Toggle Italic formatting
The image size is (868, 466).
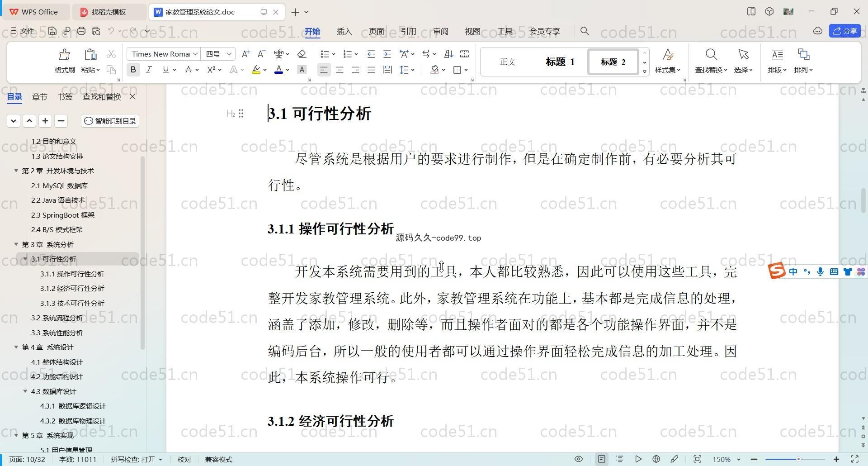[148, 70]
